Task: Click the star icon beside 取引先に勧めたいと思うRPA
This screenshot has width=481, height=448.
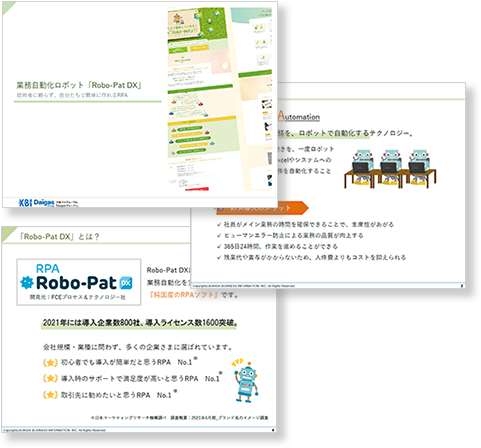Action: pyautogui.click(x=50, y=395)
